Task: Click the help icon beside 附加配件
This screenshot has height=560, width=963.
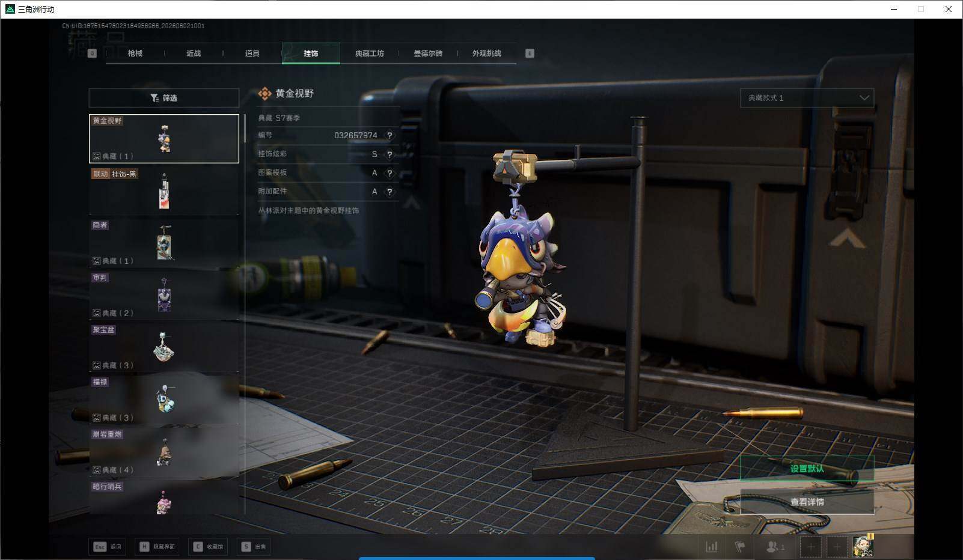Action: [x=390, y=192]
